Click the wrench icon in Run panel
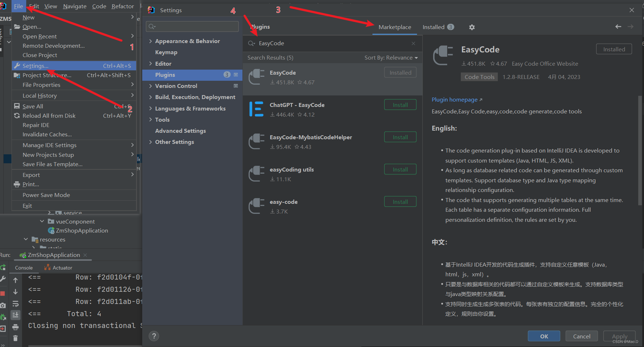This screenshot has width=644, height=347. tap(3, 279)
